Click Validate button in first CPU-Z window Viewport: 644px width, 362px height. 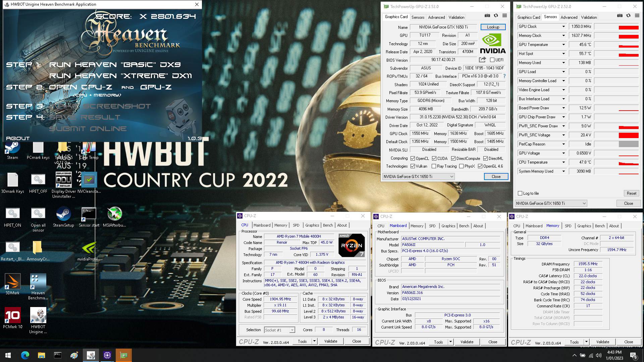330,341
